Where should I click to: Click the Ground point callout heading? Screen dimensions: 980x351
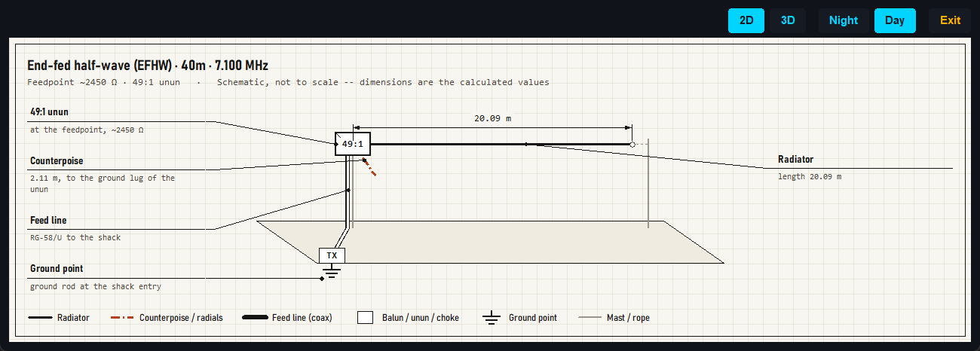[57, 269]
